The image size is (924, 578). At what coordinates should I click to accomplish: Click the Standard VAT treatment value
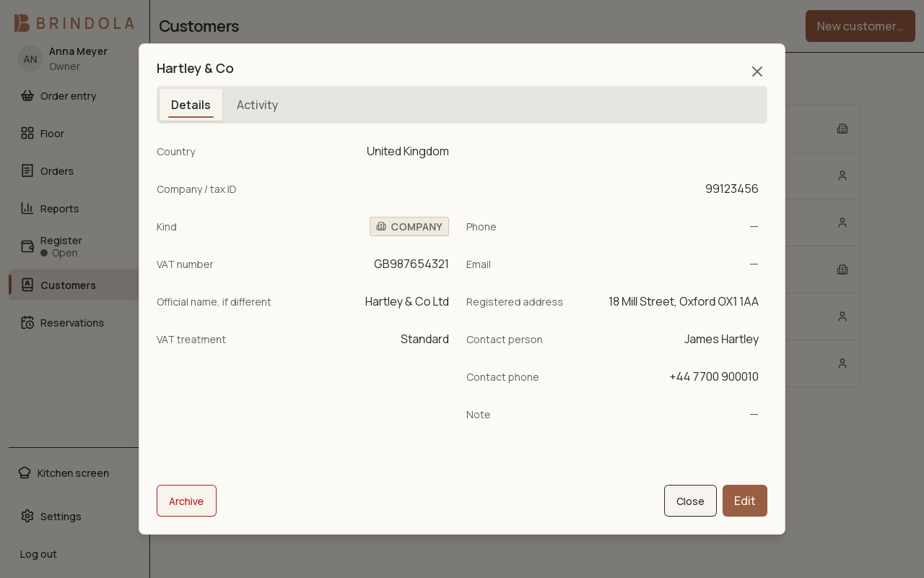pyautogui.click(x=424, y=339)
